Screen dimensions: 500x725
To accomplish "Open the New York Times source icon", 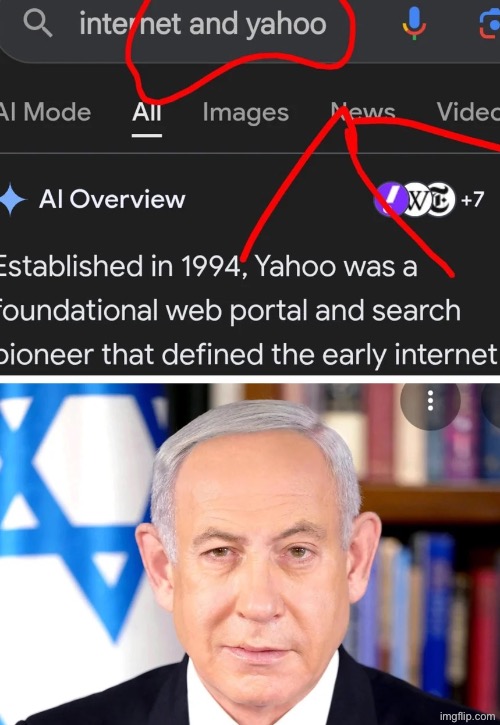I will (441, 199).
